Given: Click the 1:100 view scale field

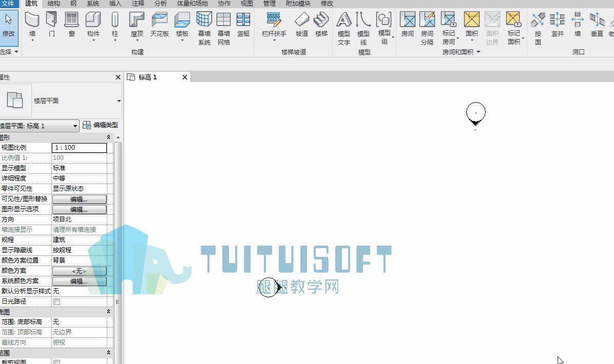Looking at the screenshot, I should [79, 148].
